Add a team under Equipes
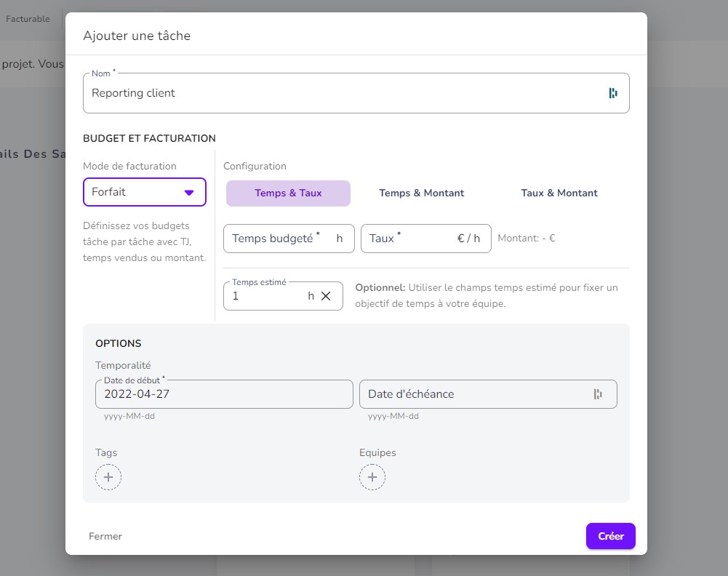728x576 pixels. (372, 477)
